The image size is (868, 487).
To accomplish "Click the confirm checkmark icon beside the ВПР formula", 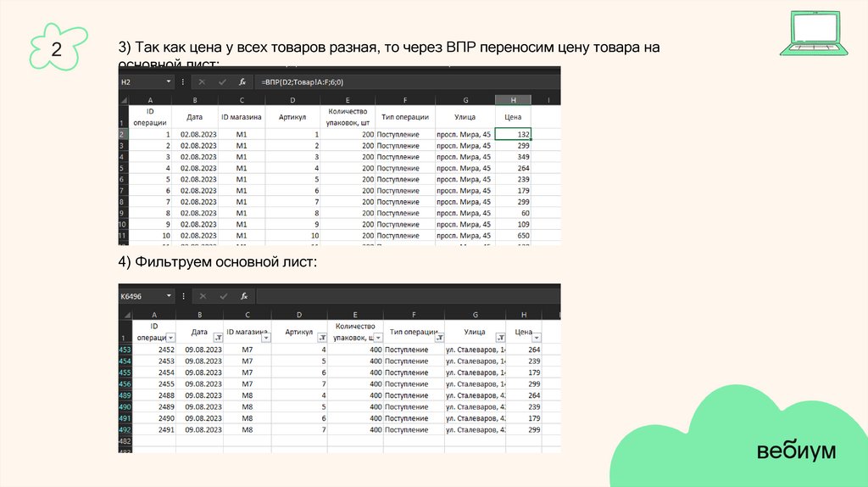I will (x=222, y=82).
